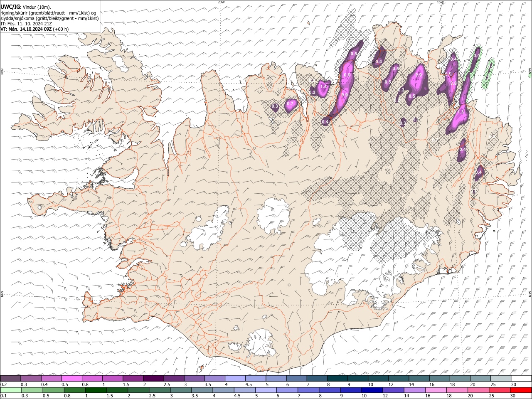Click the green hatched snow patch offshore east
The width and height of the screenshot is (532, 399).
point(488,74)
